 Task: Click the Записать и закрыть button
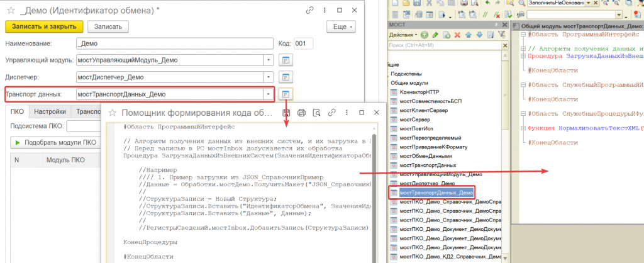[44, 26]
